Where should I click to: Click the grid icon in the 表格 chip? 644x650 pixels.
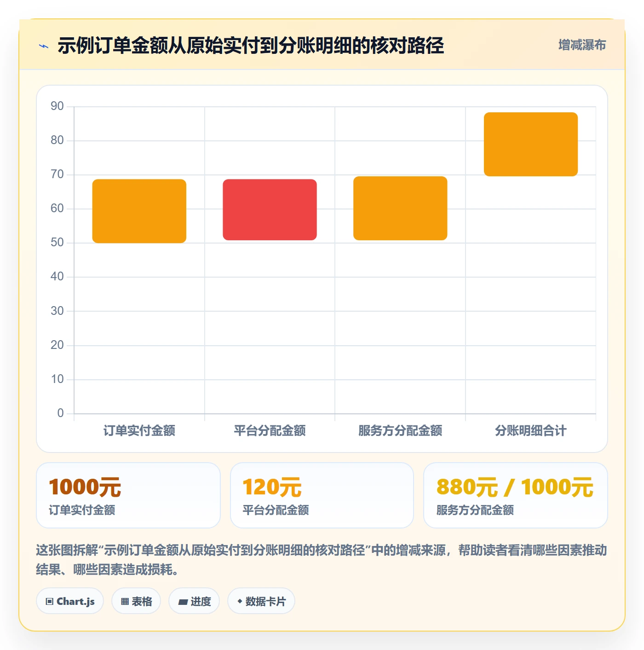[125, 602]
